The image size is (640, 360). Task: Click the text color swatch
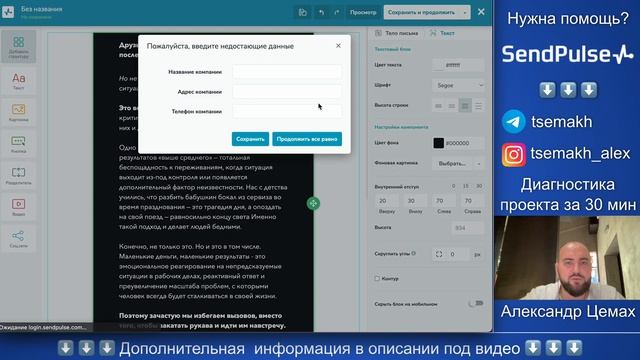point(438,65)
